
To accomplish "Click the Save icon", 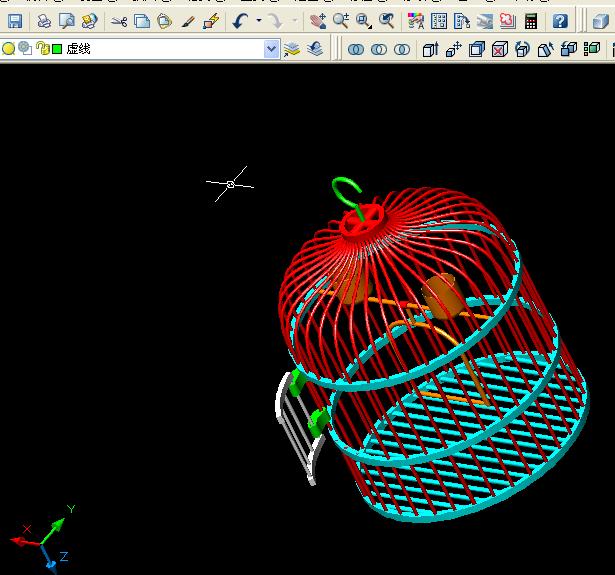I will coord(15,21).
